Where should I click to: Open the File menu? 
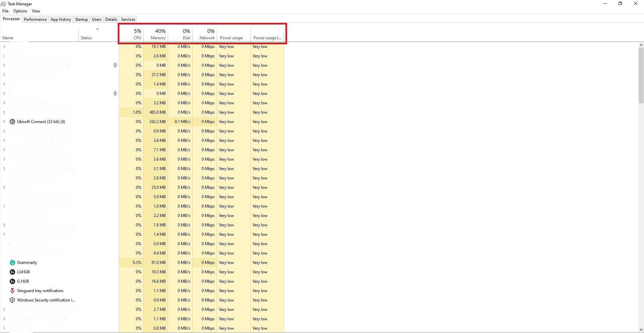(x=5, y=11)
